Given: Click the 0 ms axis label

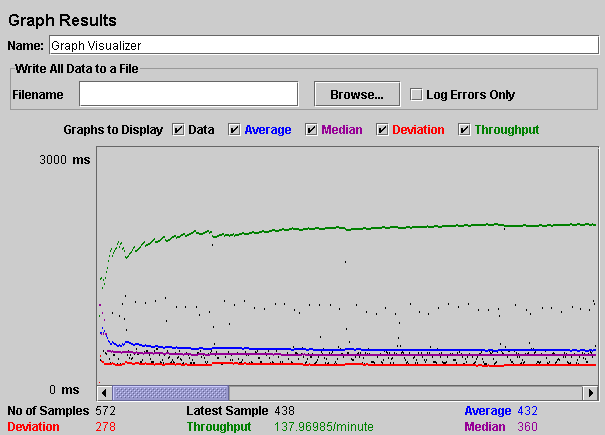Looking at the screenshot, I should coord(64,389).
